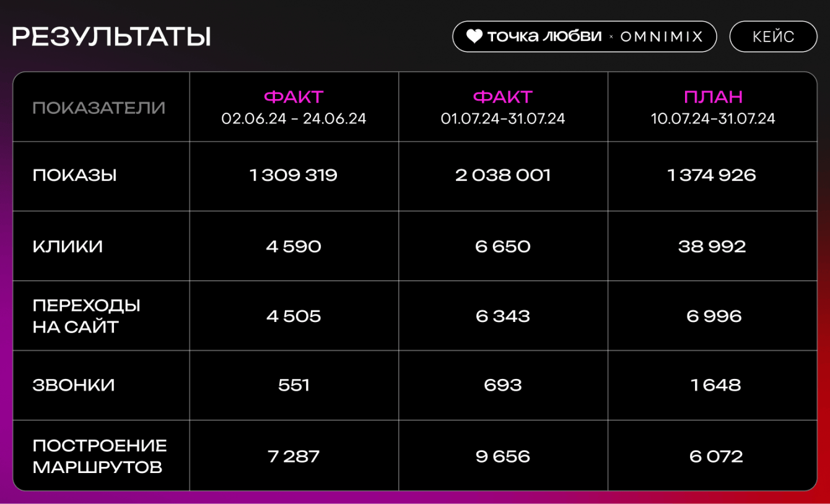Click the heart icon beside Точка Любви
The height and width of the screenshot is (504, 830).
pos(474,37)
